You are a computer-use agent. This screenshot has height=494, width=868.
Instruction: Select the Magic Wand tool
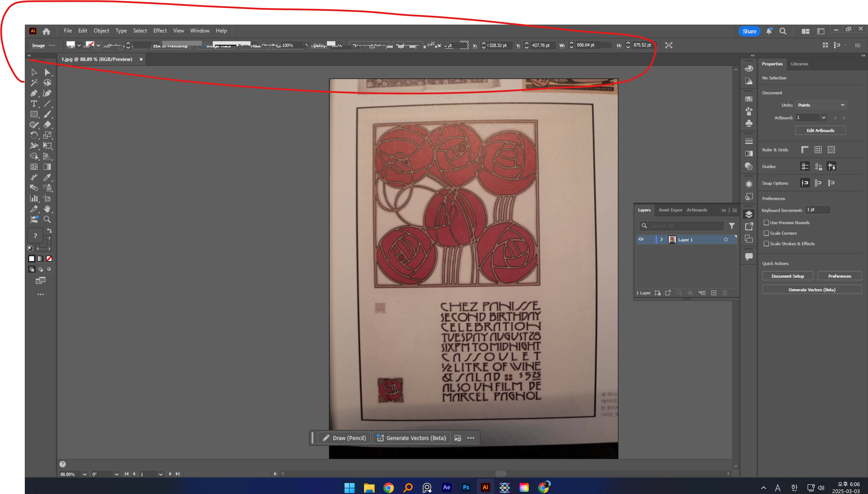pyautogui.click(x=34, y=82)
